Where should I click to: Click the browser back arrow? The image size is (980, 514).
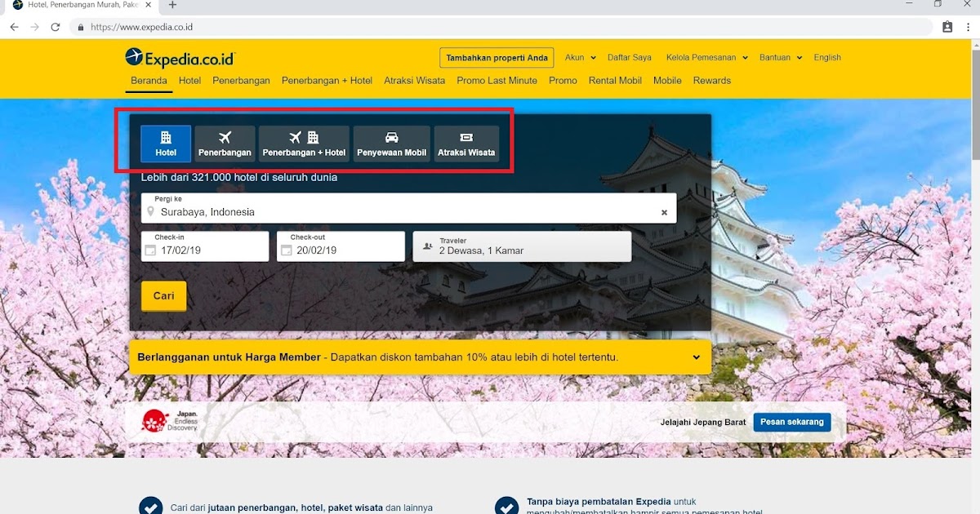[x=14, y=27]
